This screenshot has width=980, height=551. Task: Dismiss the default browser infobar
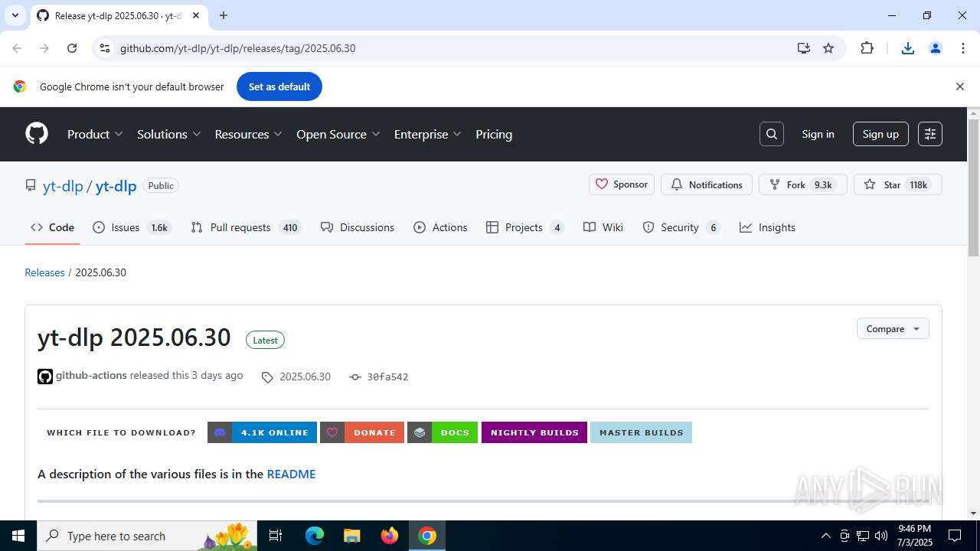[x=959, y=86]
